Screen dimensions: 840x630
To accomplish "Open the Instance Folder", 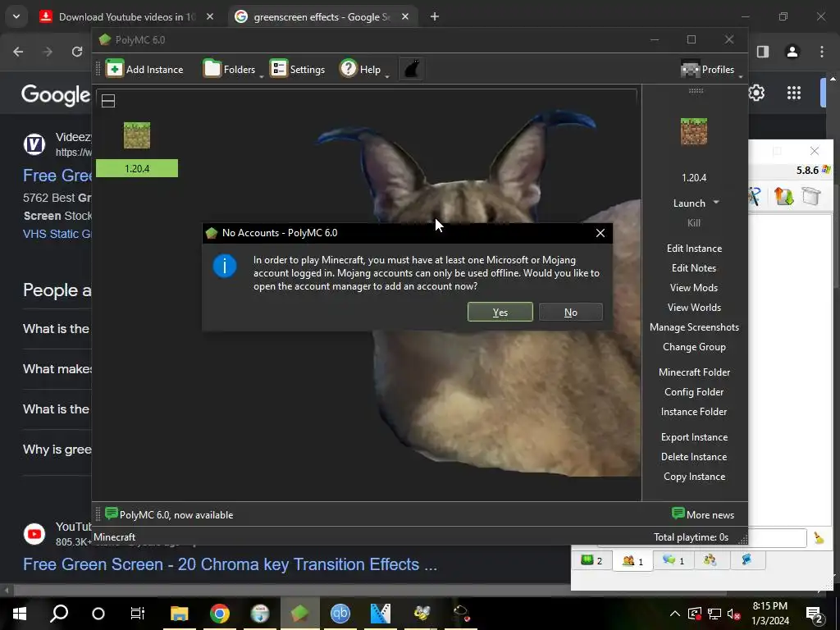I will click(x=694, y=412).
